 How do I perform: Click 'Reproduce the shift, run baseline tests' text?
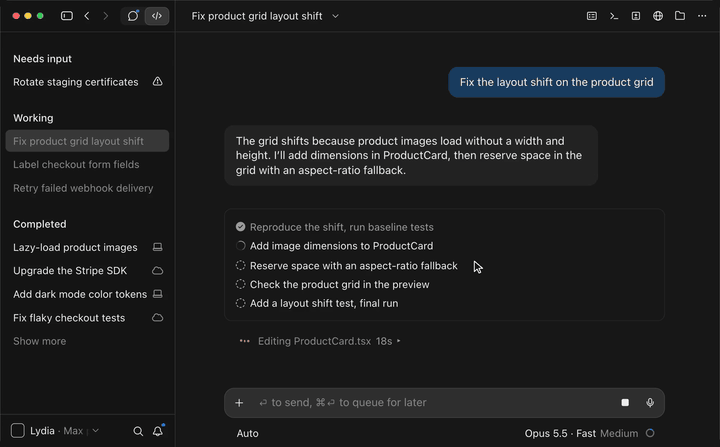pyautogui.click(x=342, y=227)
